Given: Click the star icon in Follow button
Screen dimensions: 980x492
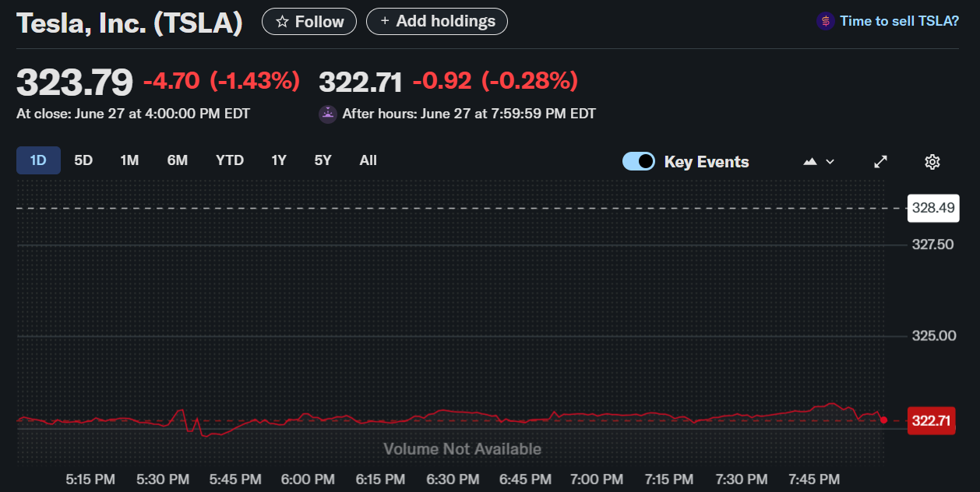Looking at the screenshot, I should tap(282, 22).
